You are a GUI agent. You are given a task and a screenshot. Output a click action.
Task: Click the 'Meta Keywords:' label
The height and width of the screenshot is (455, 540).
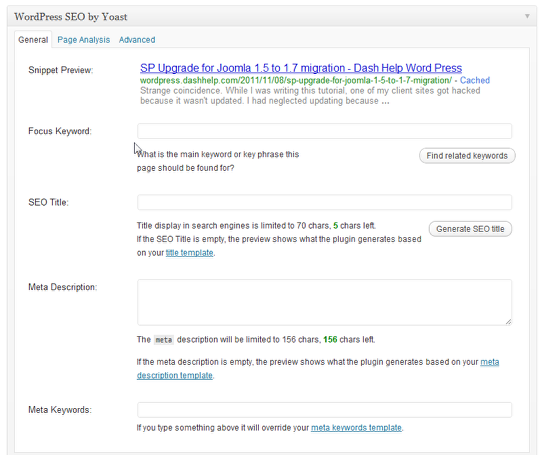(x=60, y=410)
